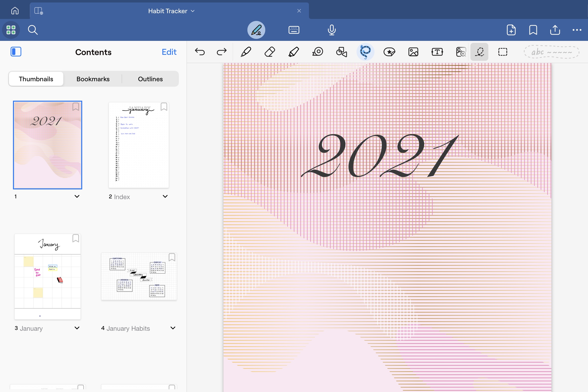Select the Highlighter tool
The image size is (588, 392).
(x=293, y=52)
